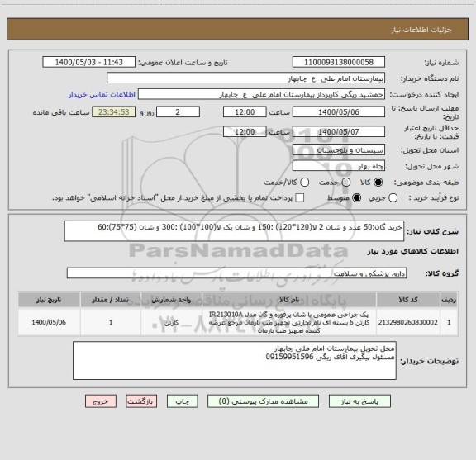476x460 pixels.
Task: Click the request creator field جمشید ریگی
Action: point(261,95)
